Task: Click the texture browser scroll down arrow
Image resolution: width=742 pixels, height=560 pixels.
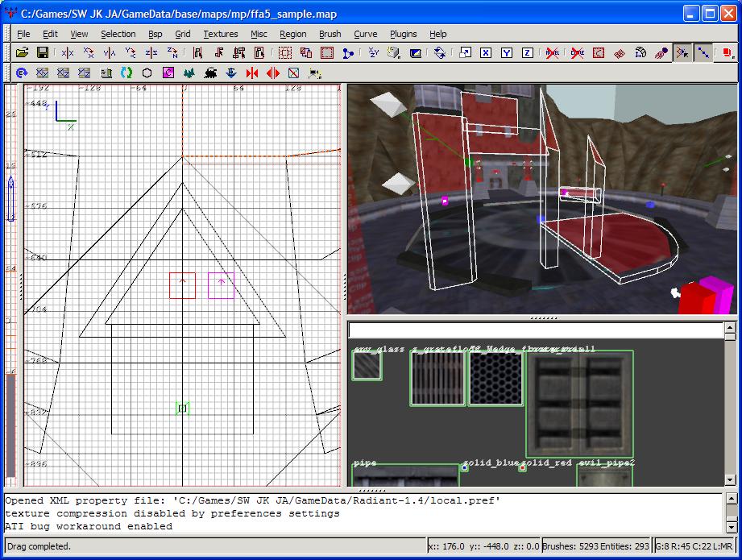Action: point(730,480)
